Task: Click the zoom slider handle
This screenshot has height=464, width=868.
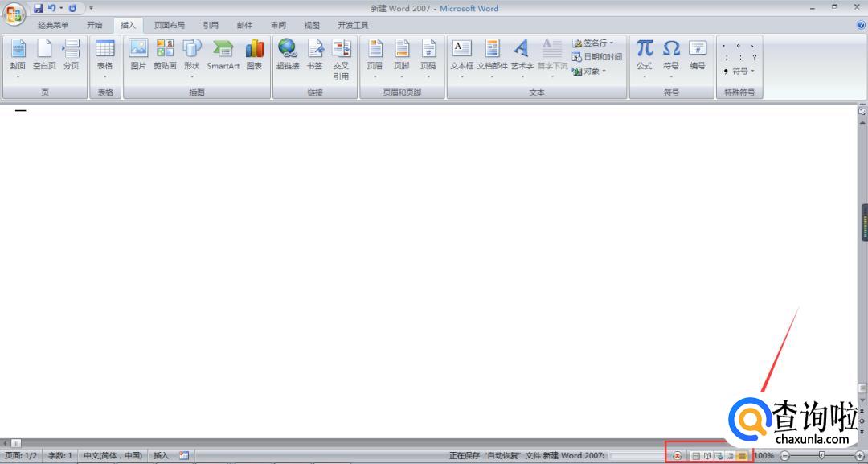Action: [x=822, y=456]
